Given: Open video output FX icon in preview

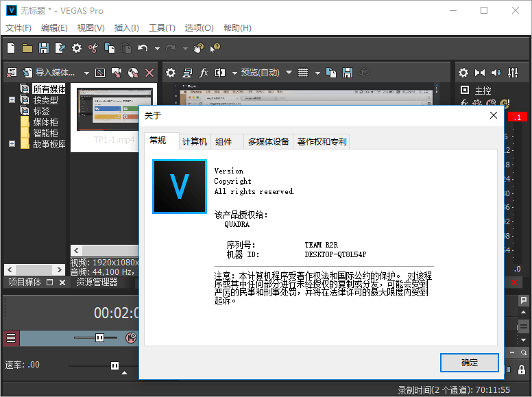Looking at the screenshot, I should 204,72.
